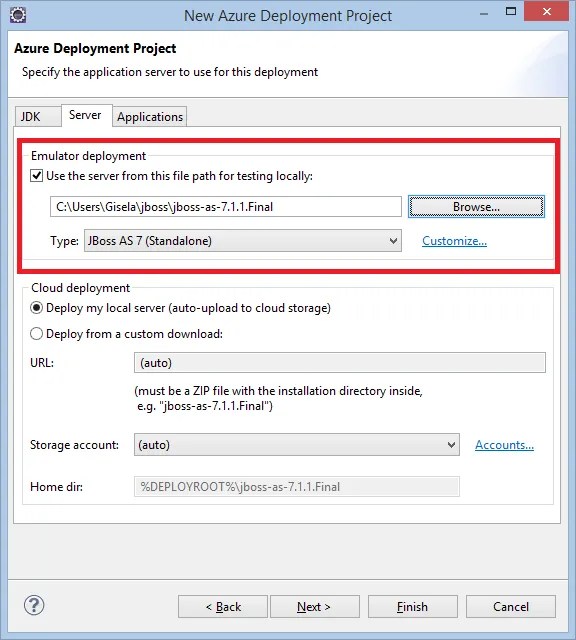
Task: Click the Browse... button for server path
Action: pos(476,207)
